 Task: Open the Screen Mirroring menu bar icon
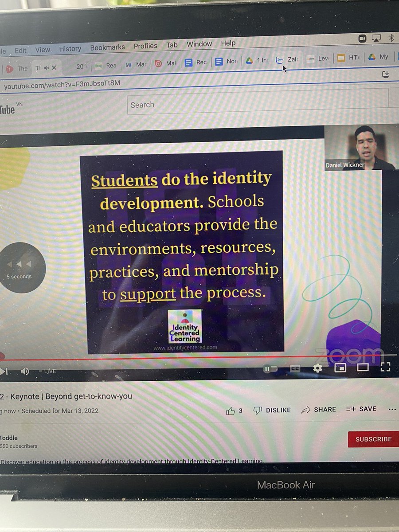pos(377,39)
